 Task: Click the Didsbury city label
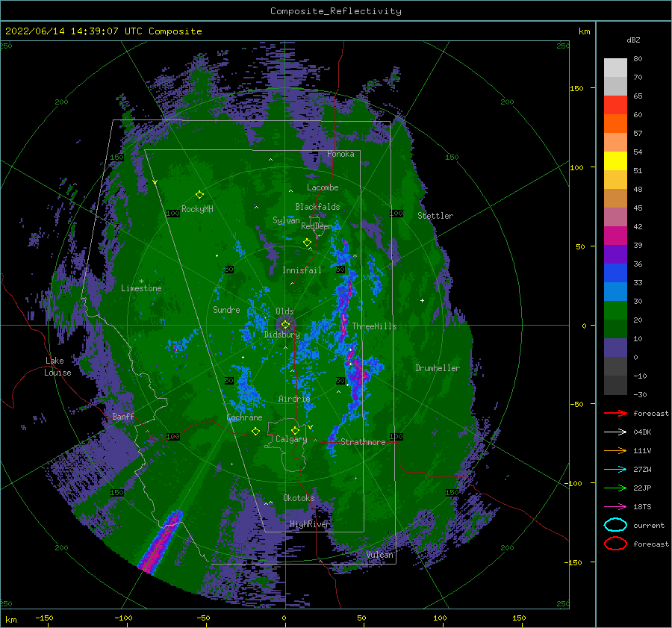(282, 335)
